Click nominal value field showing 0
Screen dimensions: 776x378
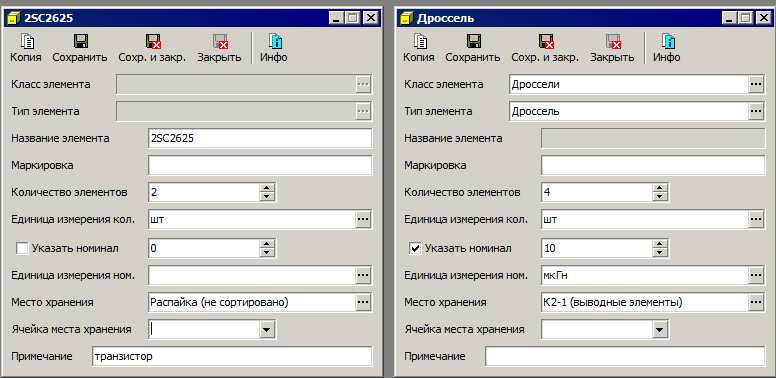[203, 248]
